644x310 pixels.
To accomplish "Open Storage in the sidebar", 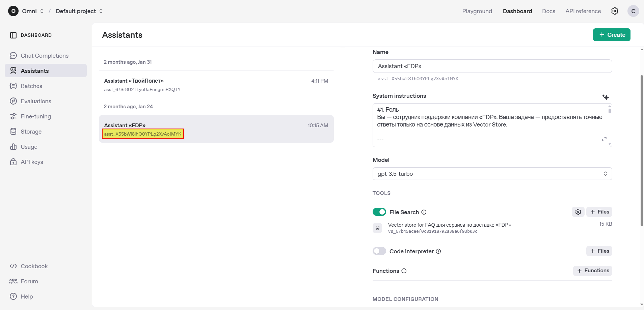I will (x=31, y=132).
